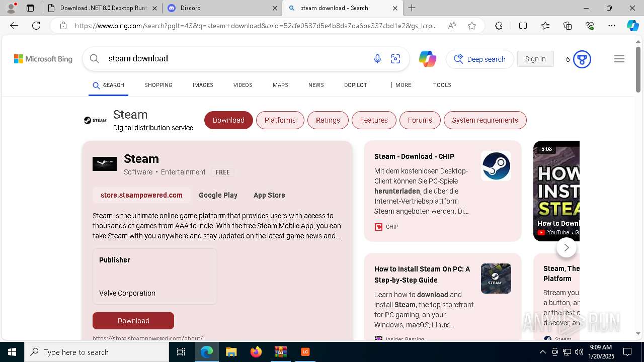Open the App Store source tab
Image resolution: width=644 pixels, height=362 pixels.
tap(269, 195)
